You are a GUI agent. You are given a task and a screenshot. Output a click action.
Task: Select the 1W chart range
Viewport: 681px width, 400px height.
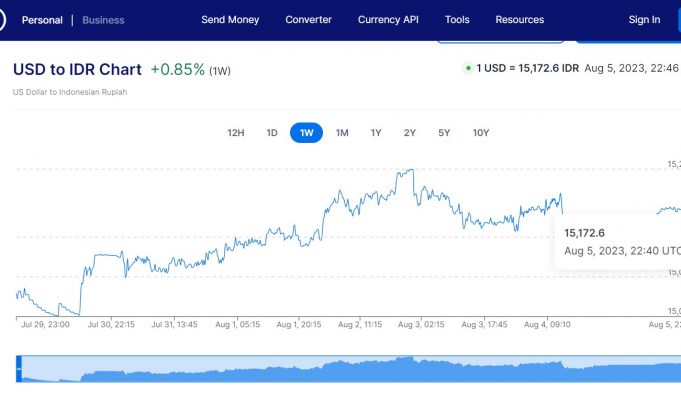click(306, 133)
